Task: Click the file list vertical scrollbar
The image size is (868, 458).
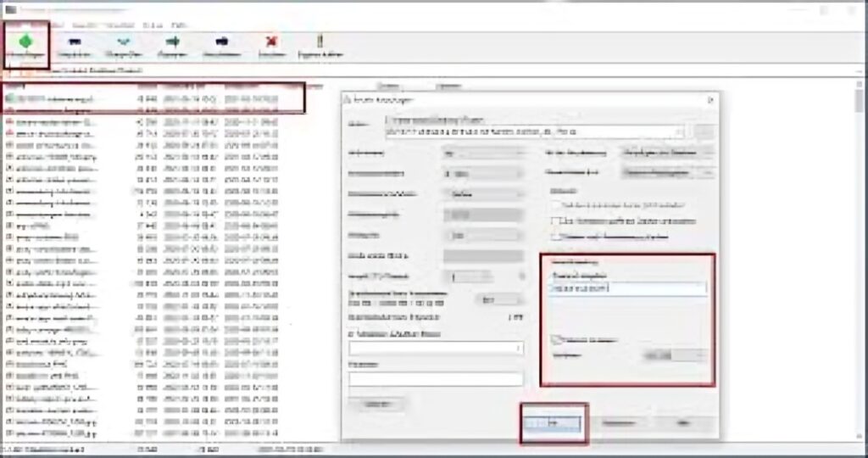Action: 860,260
